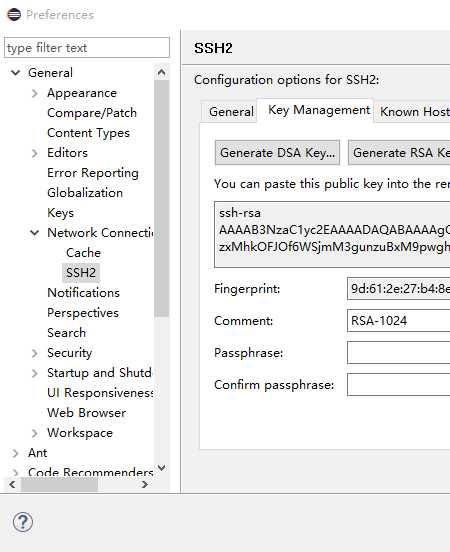Select Network Connections tree item
This screenshot has height=552, width=450.
coord(101,233)
